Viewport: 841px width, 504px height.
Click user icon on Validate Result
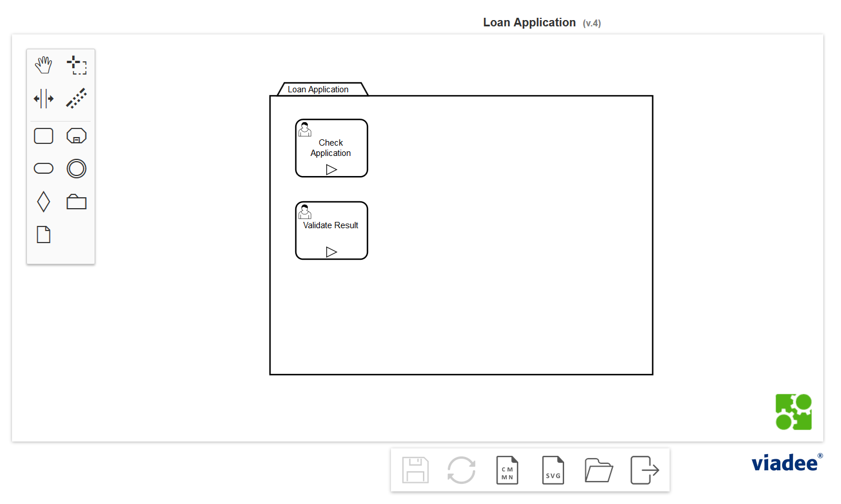click(305, 212)
